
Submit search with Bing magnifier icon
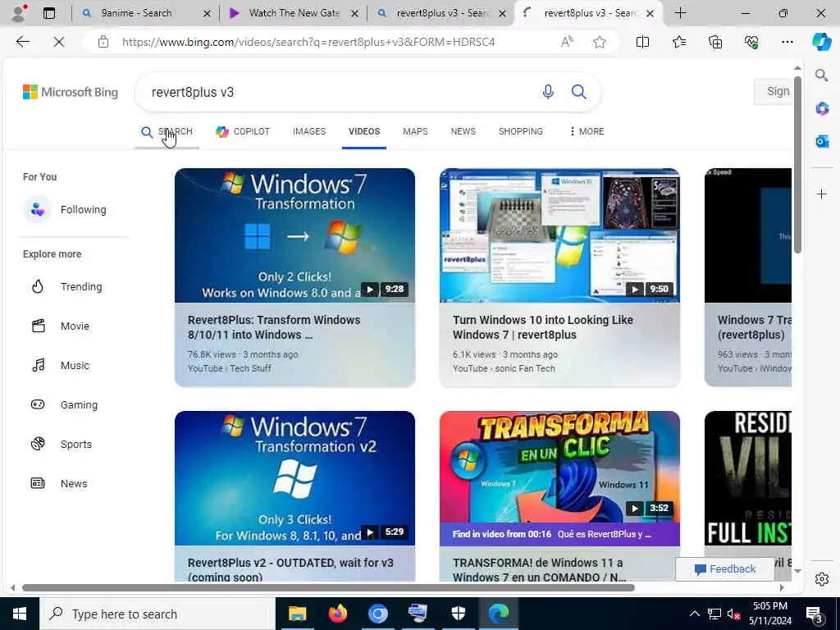point(578,92)
